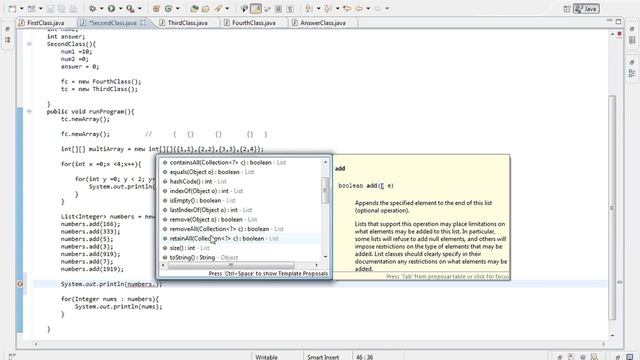Select hashCode() : int proposal
The width and height of the screenshot is (640, 360).
point(241,181)
